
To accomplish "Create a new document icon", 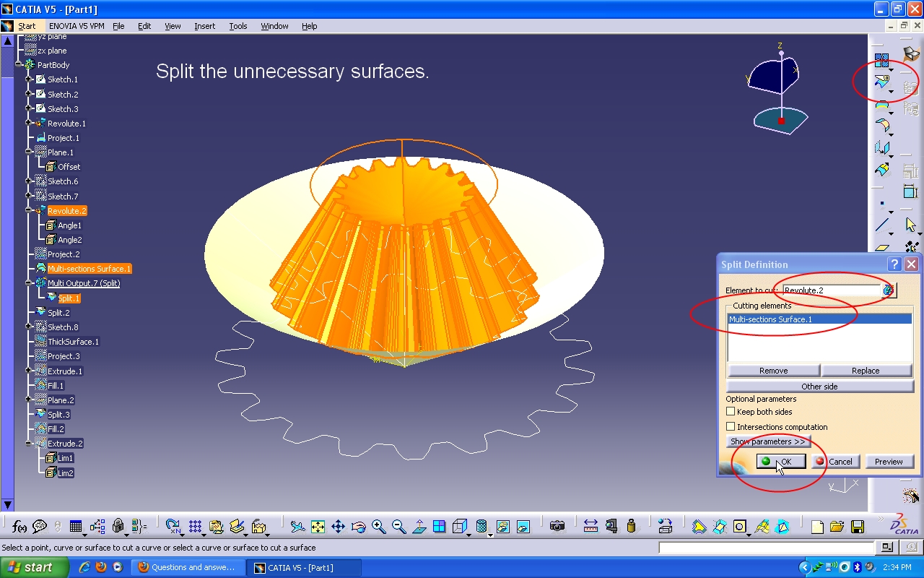I will click(x=817, y=527).
